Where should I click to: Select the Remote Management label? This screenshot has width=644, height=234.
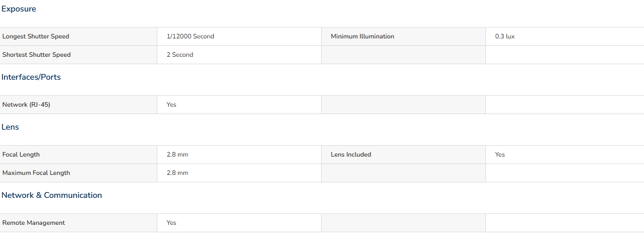34,223
